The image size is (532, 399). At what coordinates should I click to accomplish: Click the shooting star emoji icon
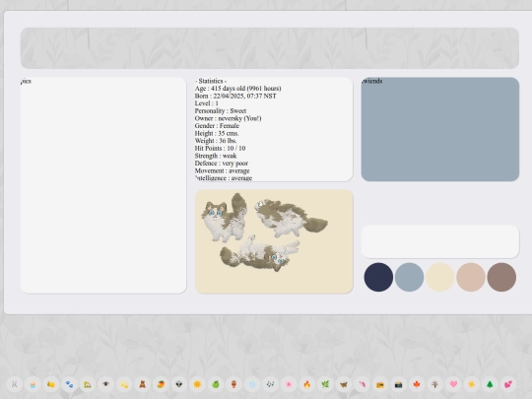point(124,384)
